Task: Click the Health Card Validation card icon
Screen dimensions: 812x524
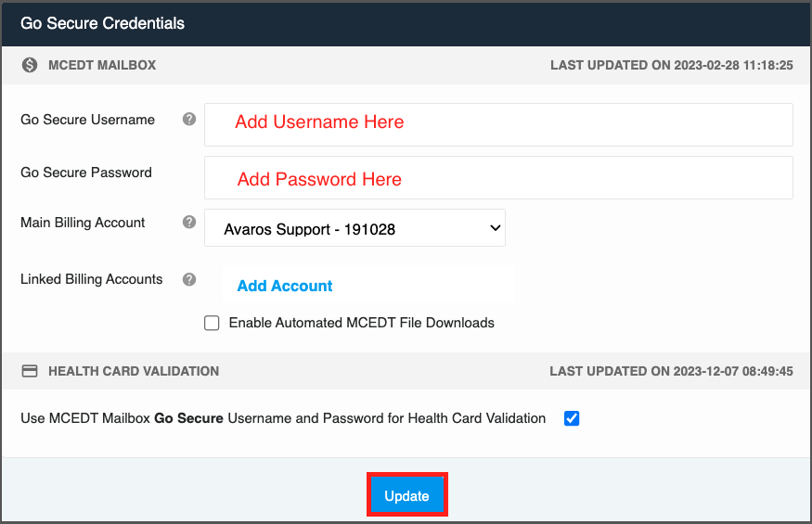Action: point(30,371)
